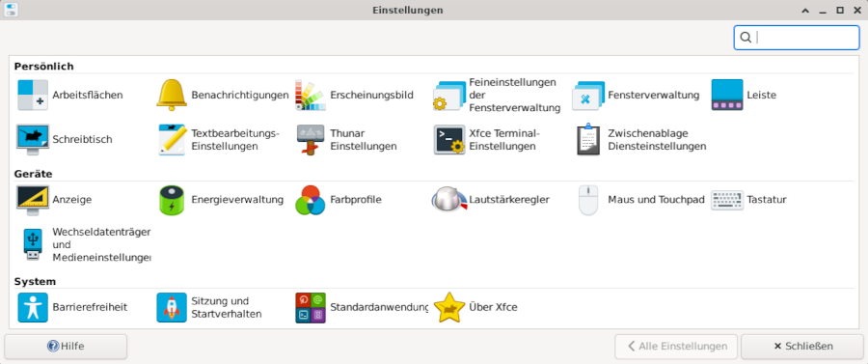Open the Sitzung und Startverhalten rocket icon

[172, 307]
